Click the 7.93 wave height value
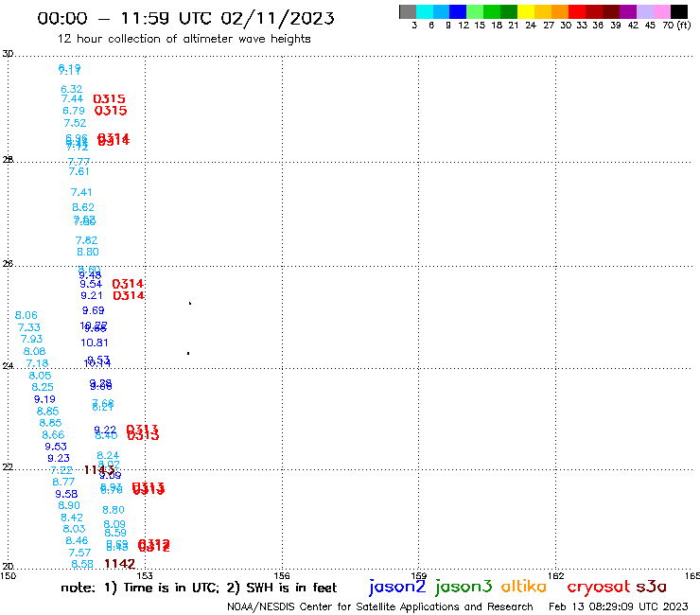This screenshot has height=615, width=700. coord(32,339)
